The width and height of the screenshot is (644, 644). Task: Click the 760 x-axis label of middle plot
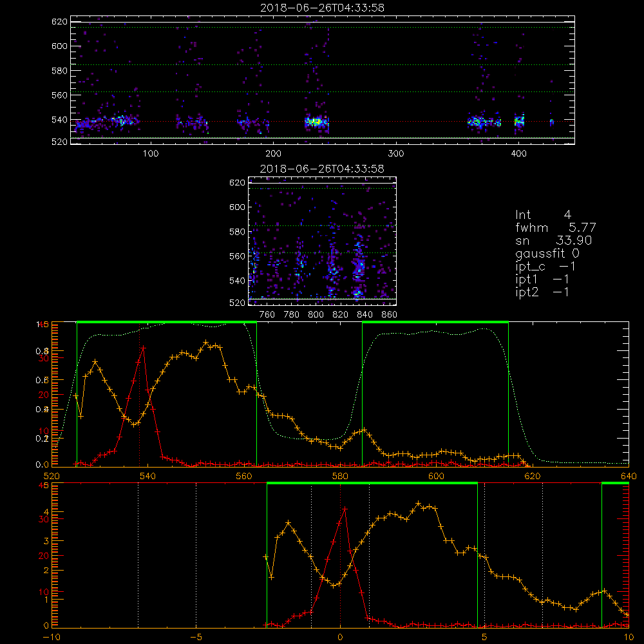pos(267,315)
